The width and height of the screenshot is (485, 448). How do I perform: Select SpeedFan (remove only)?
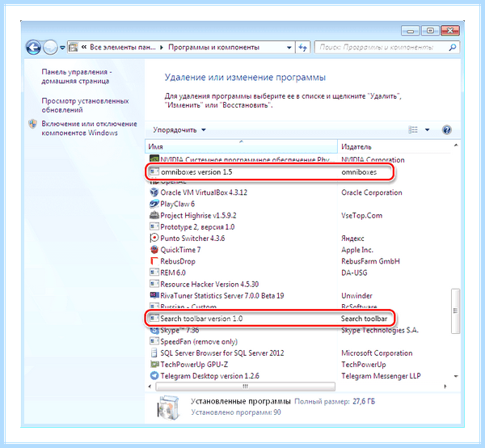click(x=199, y=341)
